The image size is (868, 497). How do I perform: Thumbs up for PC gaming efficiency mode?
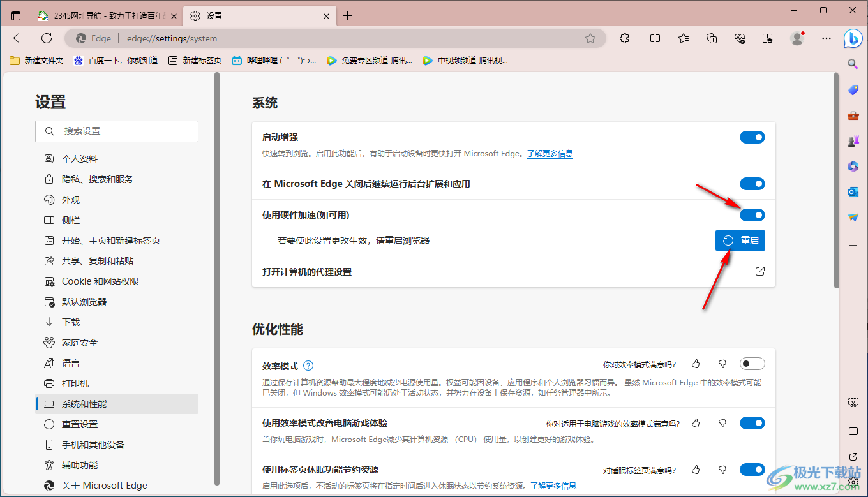[x=696, y=423]
